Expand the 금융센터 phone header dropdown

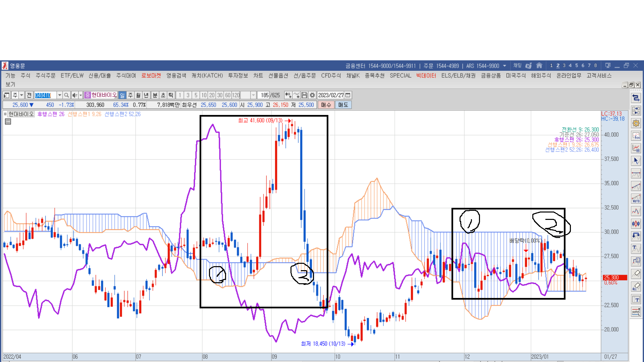tap(504, 66)
